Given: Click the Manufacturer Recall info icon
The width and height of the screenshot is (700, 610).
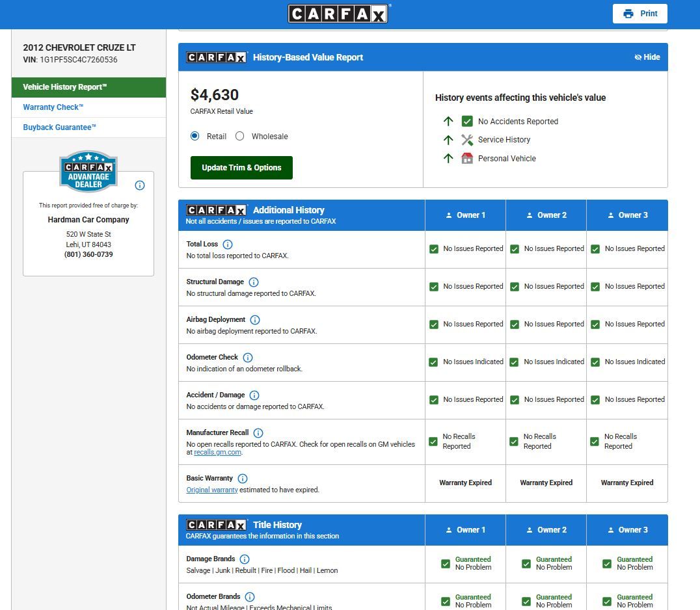Looking at the screenshot, I should [258, 433].
